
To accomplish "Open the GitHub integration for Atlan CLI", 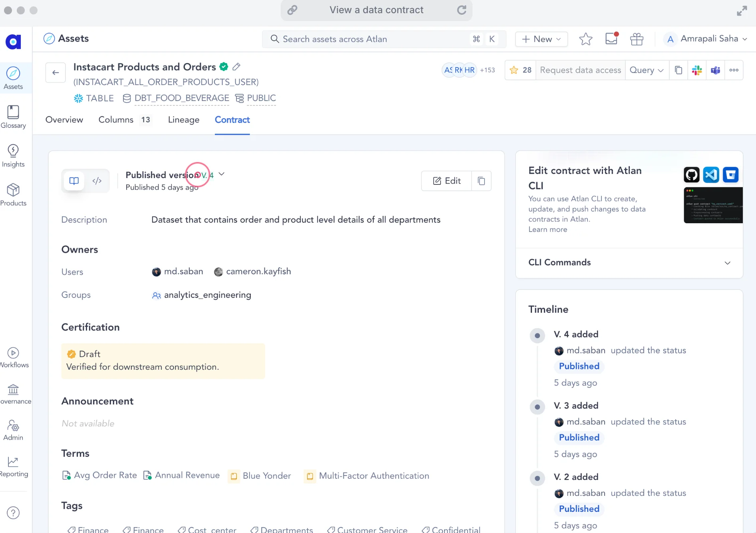I will tap(691, 174).
